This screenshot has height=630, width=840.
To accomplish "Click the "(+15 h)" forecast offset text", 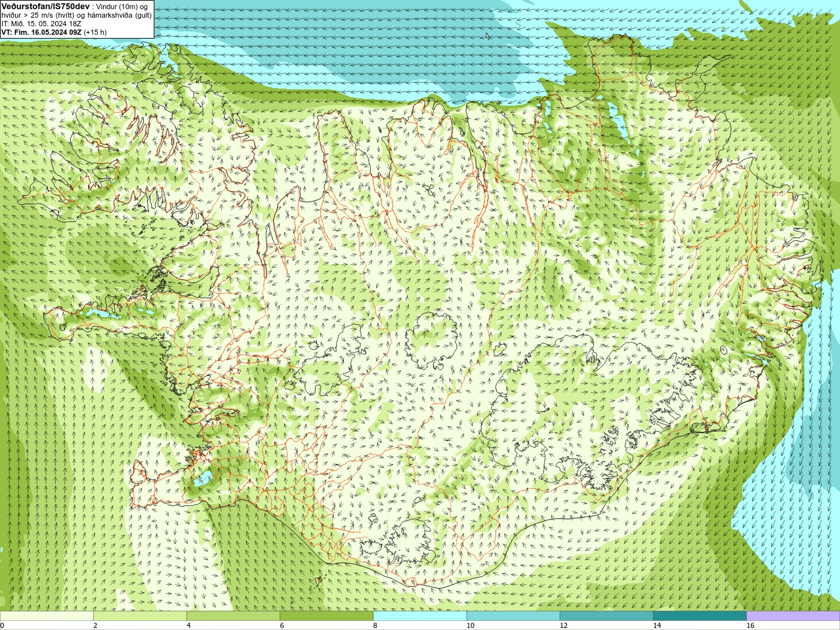I will tap(95, 32).
